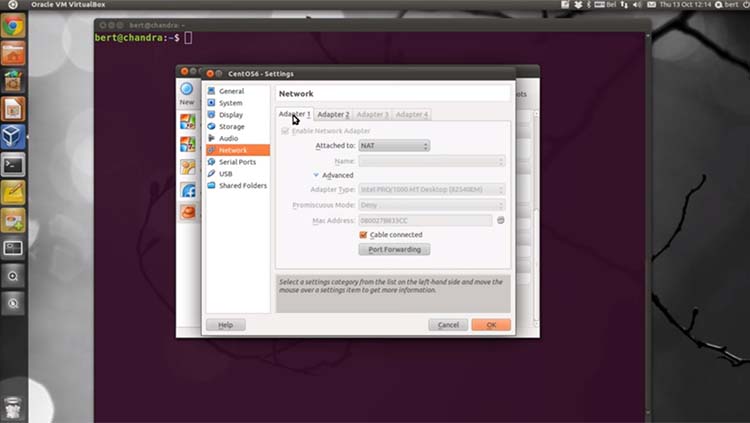Open the Trash in the launcher
The height and width of the screenshot is (423, 750).
tap(13, 408)
